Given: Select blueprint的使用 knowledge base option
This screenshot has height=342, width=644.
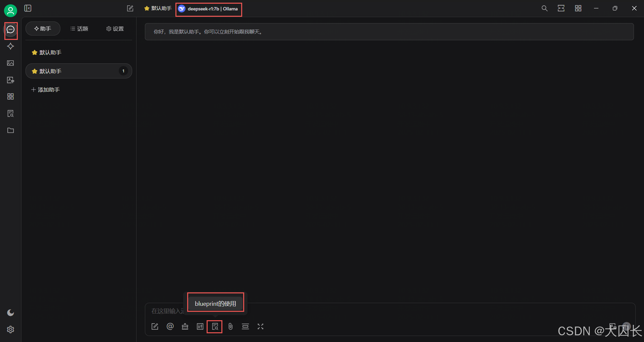Looking at the screenshot, I should coord(215,303).
